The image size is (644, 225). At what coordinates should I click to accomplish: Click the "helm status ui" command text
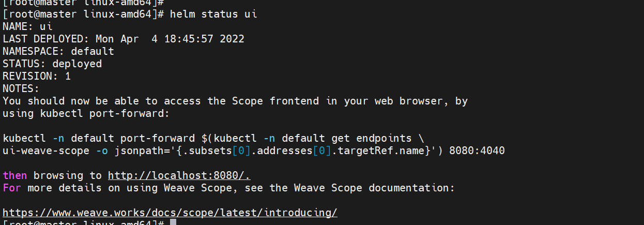pos(213,14)
